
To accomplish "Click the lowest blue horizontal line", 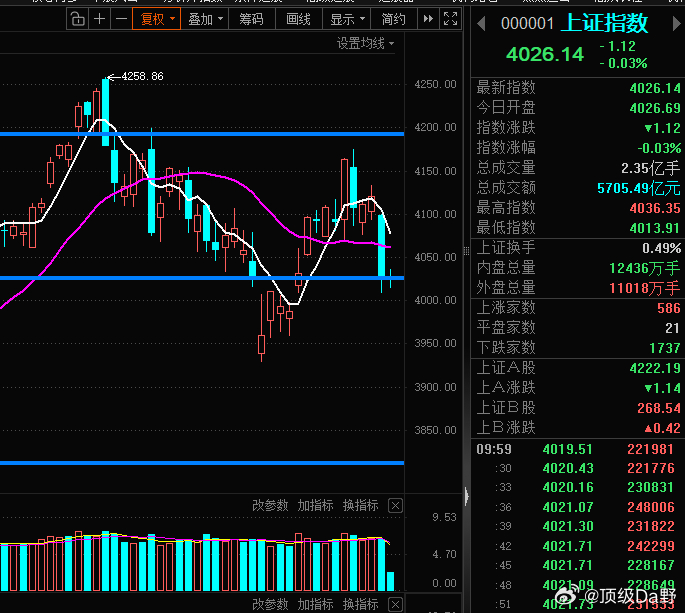I will (x=202, y=463).
